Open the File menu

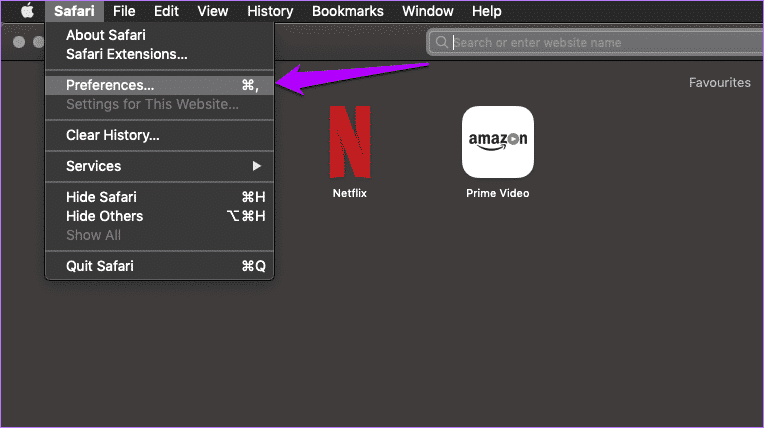(124, 11)
